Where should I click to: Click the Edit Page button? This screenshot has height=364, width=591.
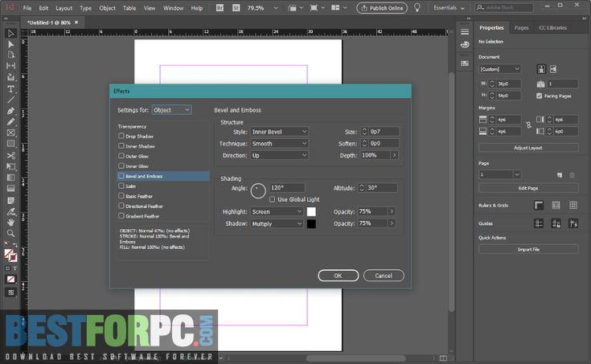pyautogui.click(x=528, y=188)
